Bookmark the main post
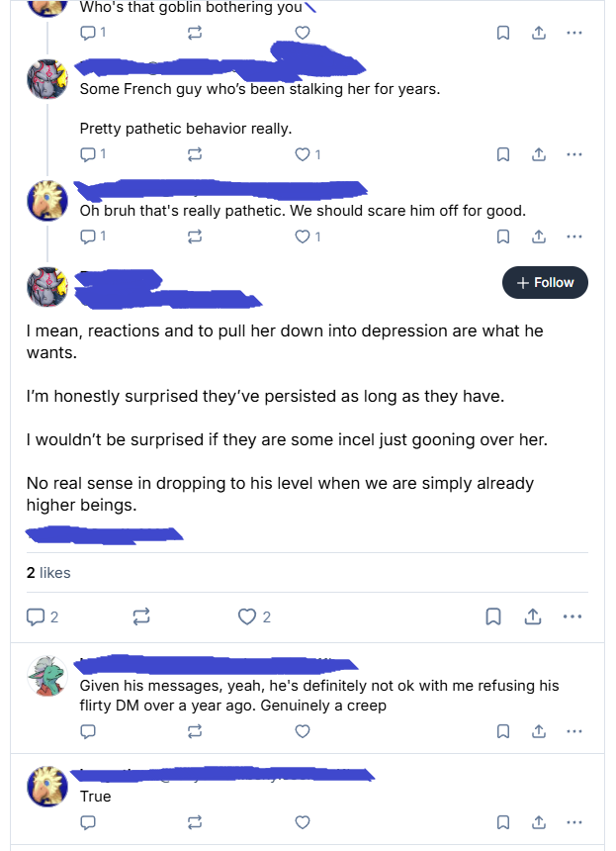Viewport: 616px width, 851px height. (492, 616)
